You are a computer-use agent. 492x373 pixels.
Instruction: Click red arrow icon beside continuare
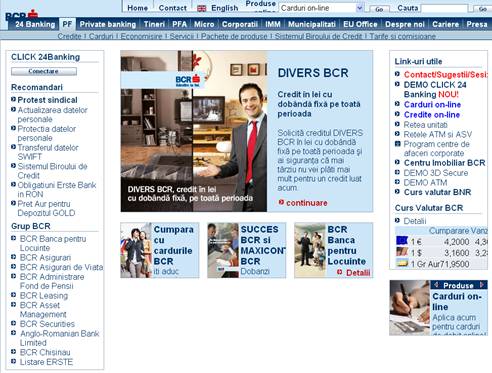pos(281,202)
